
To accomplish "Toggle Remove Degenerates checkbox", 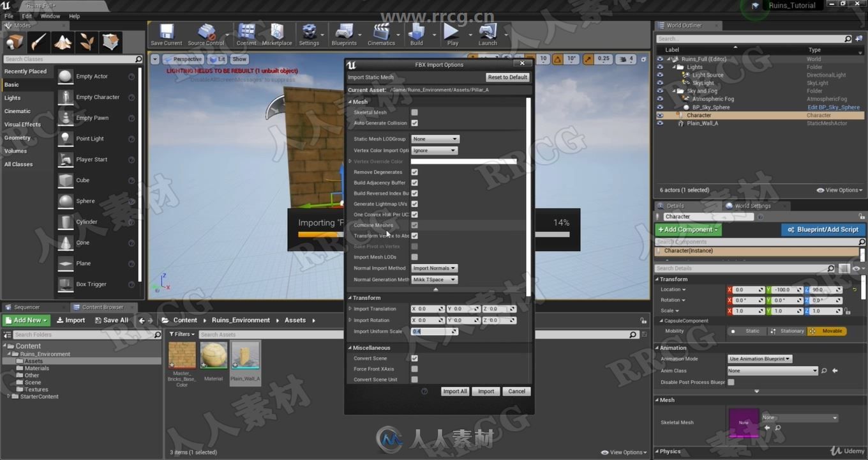I will tap(414, 172).
